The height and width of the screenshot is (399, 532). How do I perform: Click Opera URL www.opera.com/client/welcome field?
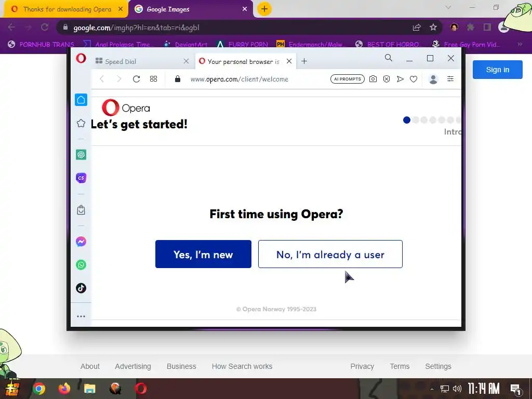[240, 79]
